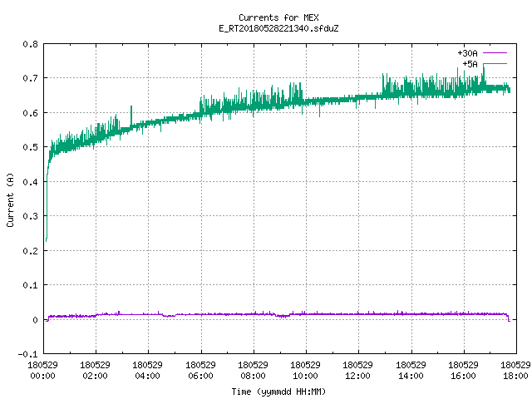The image size is (532, 399).
Task: Click the y-axis tick value 0.1
Action: (30, 285)
